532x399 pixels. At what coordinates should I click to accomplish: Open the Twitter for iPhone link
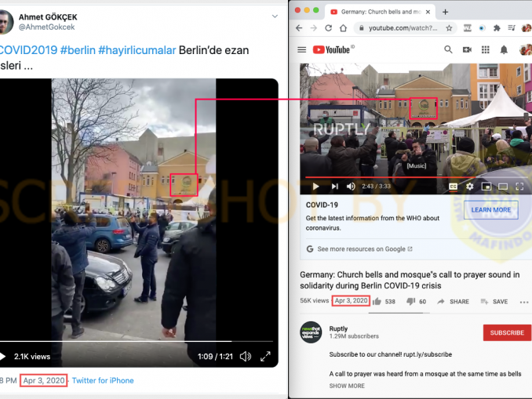[x=103, y=380]
